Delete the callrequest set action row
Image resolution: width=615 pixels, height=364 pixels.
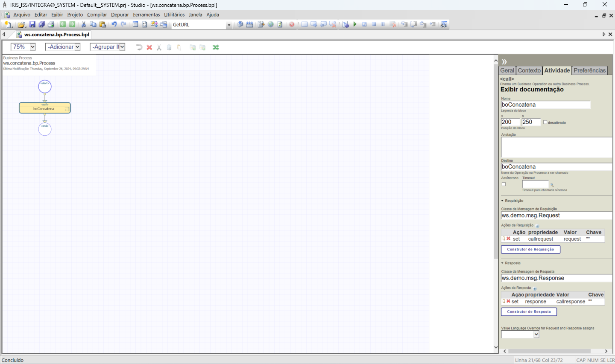508,239
